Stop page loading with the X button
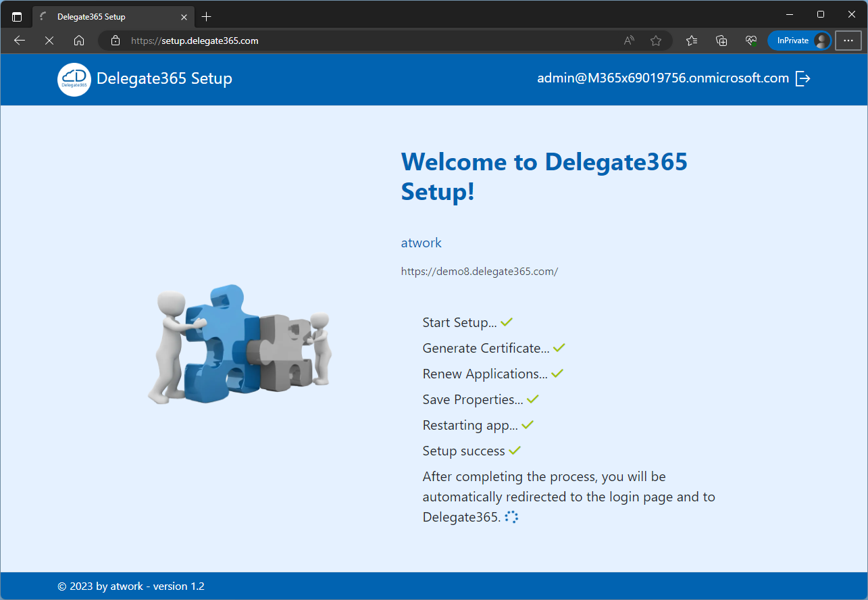This screenshot has height=600, width=868. [49, 41]
